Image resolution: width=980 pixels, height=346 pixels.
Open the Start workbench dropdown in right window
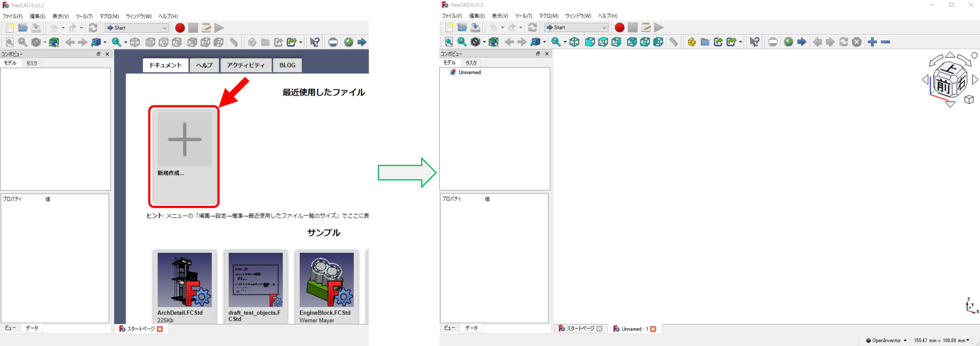[576, 28]
